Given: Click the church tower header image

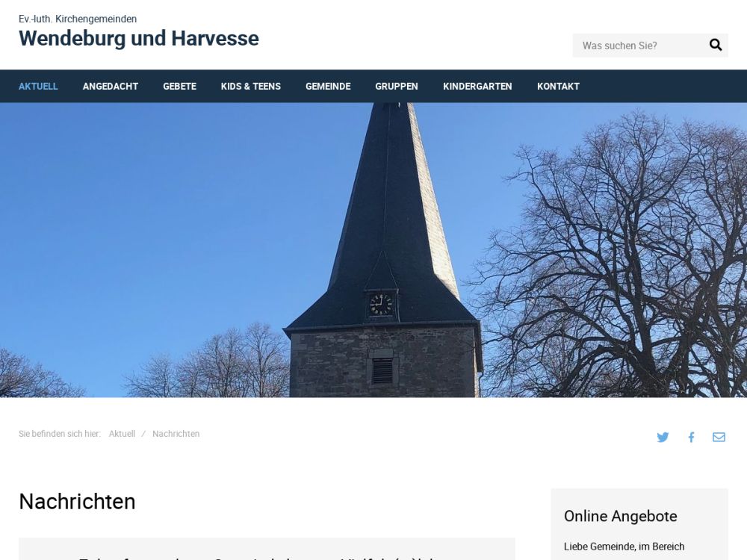Looking at the screenshot, I should point(373,250).
